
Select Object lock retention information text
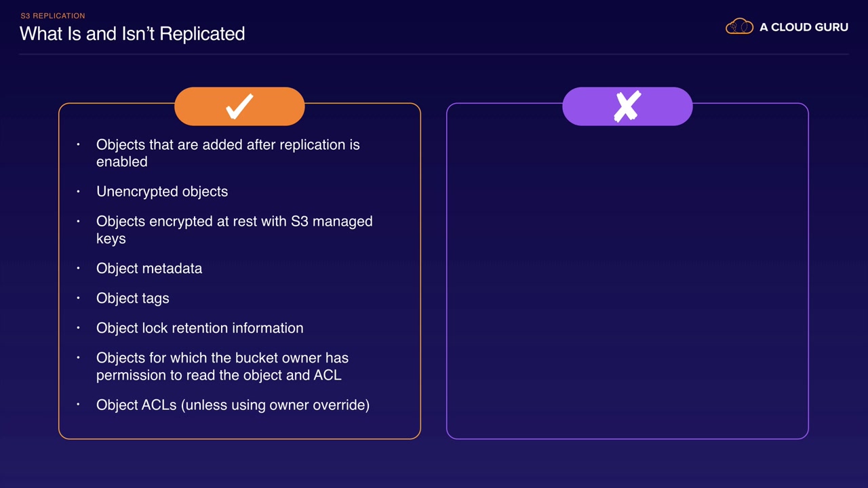click(x=200, y=328)
